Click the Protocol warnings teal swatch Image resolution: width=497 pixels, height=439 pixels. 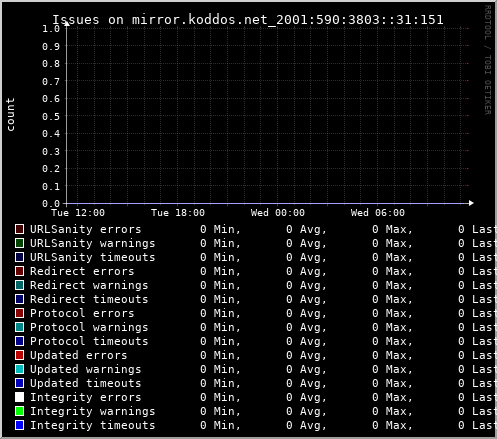[19, 327]
